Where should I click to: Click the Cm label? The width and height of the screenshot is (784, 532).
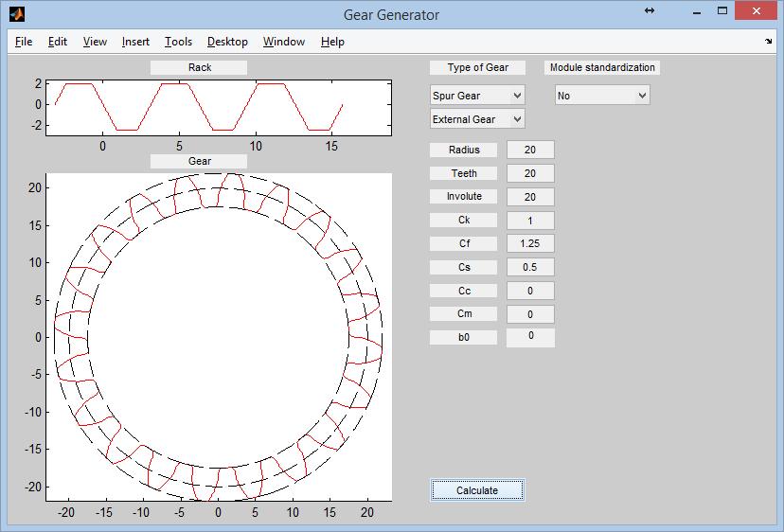pyautogui.click(x=464, y=313)
